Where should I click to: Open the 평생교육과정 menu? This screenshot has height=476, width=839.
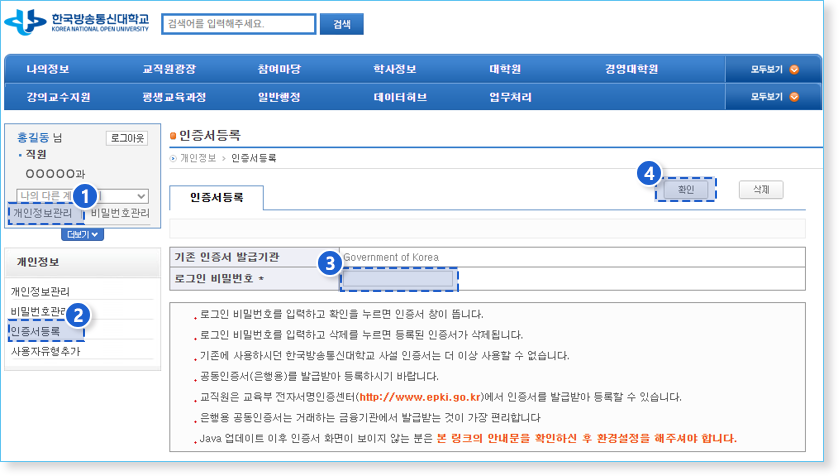point(174,97)
